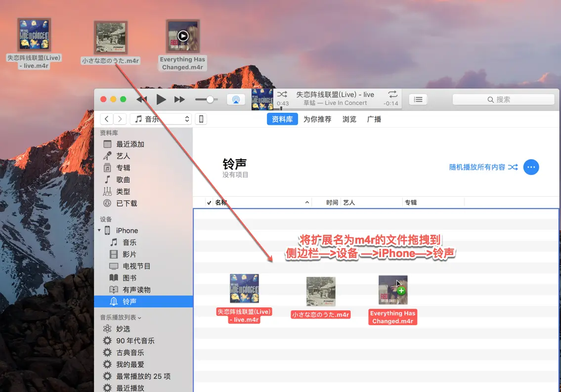Select 艺人 microphone icon in sidebar
561x392 pixels.
coord(107,156)
